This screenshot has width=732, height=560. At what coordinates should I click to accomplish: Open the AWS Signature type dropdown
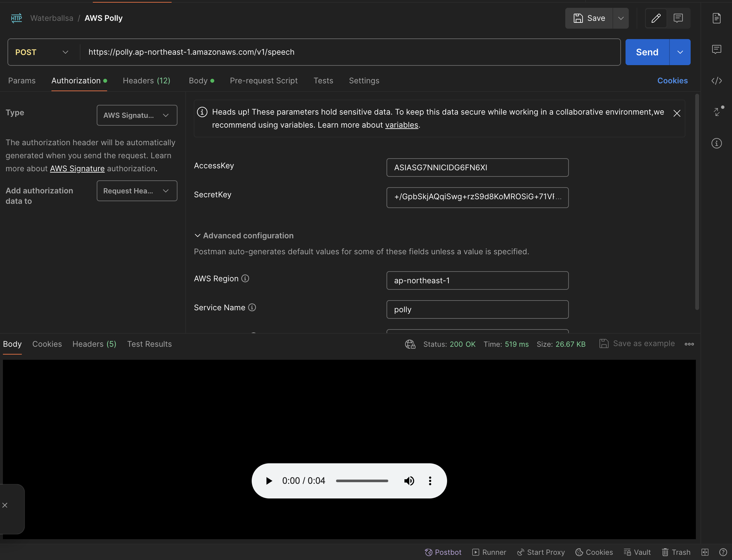137,115
